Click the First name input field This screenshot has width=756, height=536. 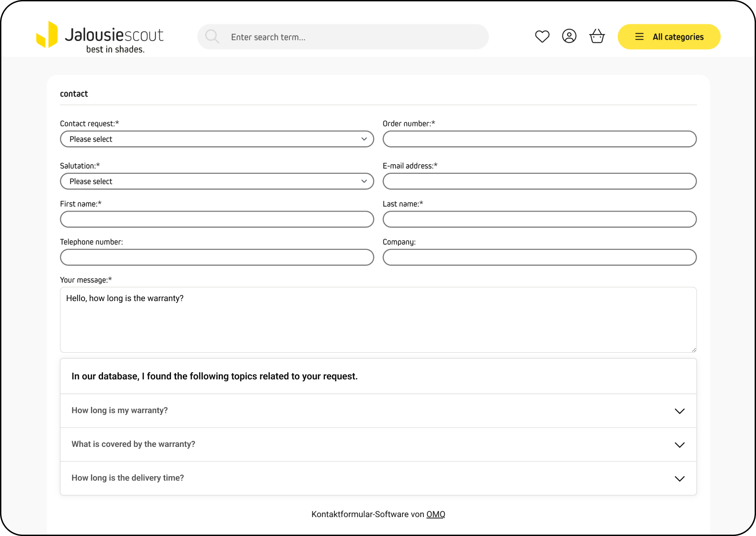(x=217, y=220)
